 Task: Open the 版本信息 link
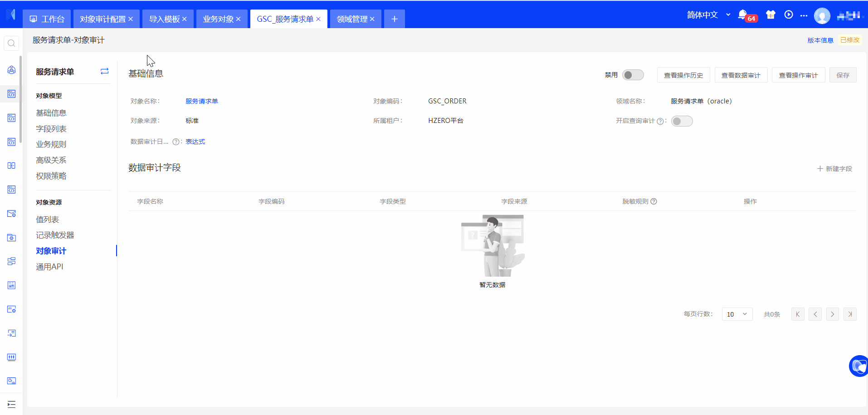820,40
